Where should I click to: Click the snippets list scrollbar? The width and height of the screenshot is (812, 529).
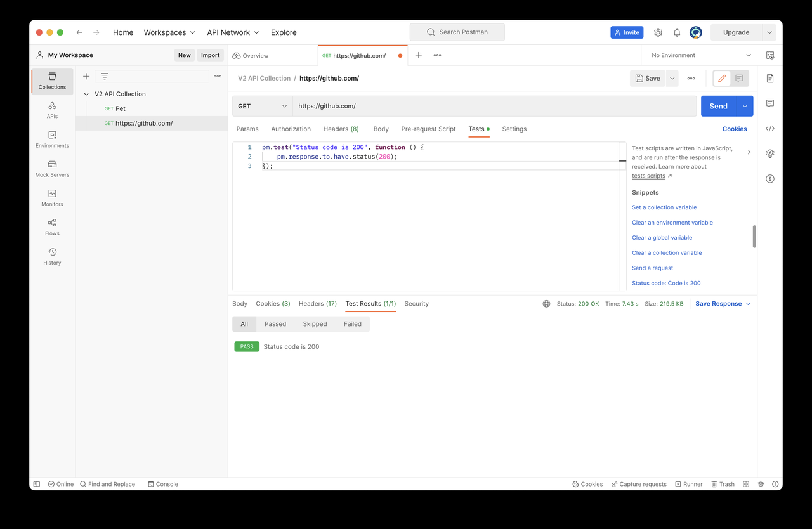click(x=754, y=236)
